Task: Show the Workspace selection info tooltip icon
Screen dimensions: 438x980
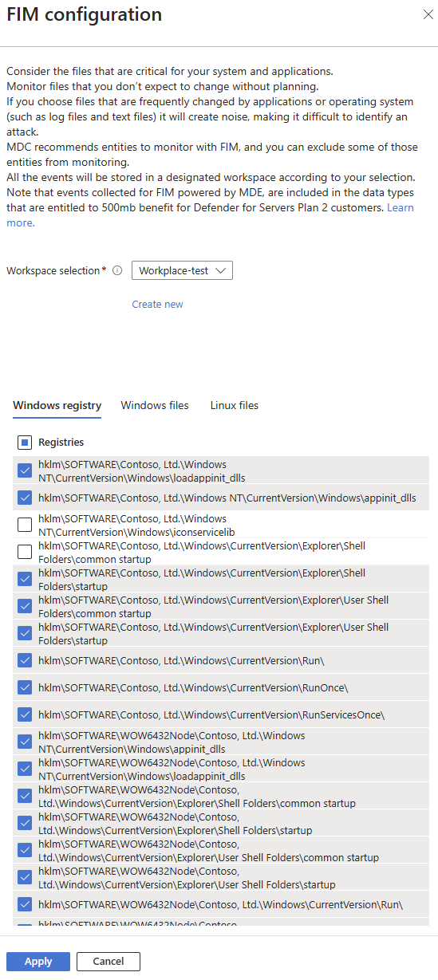Action: [117, 271]
